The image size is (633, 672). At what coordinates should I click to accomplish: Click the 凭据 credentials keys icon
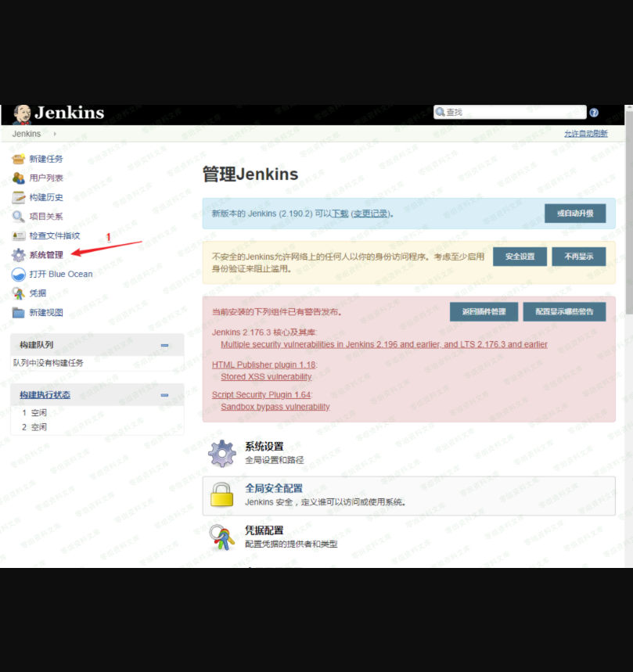pyautogui.click(x=18, y=293)
